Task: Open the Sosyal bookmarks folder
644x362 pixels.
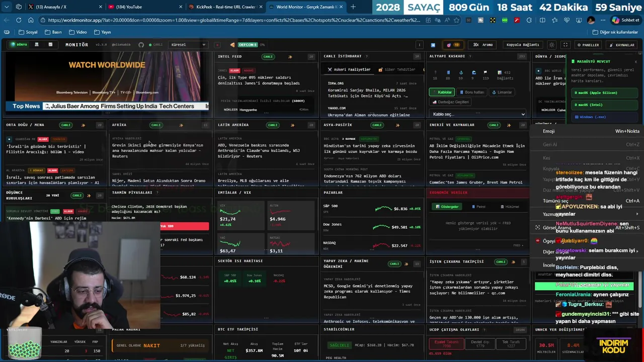Action: [x=28, y=32]
